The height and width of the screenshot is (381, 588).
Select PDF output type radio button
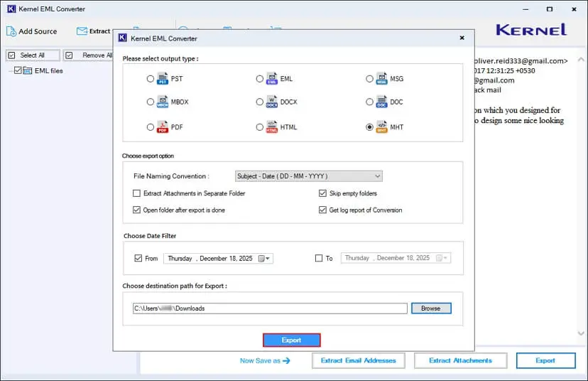[x=151, y=127]
